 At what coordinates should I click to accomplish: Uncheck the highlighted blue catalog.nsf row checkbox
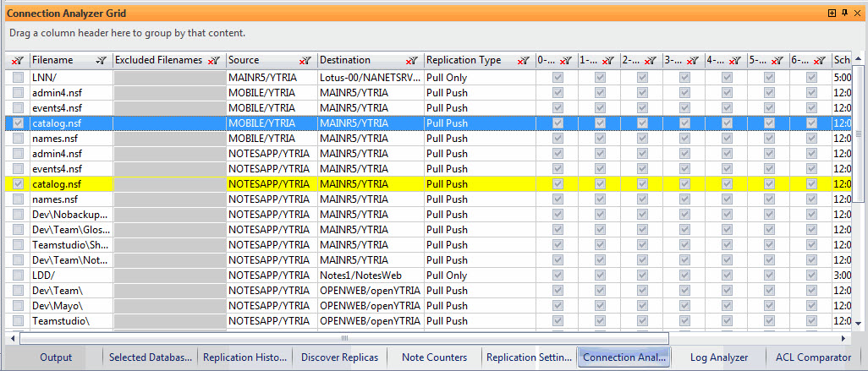coord(18,123)
